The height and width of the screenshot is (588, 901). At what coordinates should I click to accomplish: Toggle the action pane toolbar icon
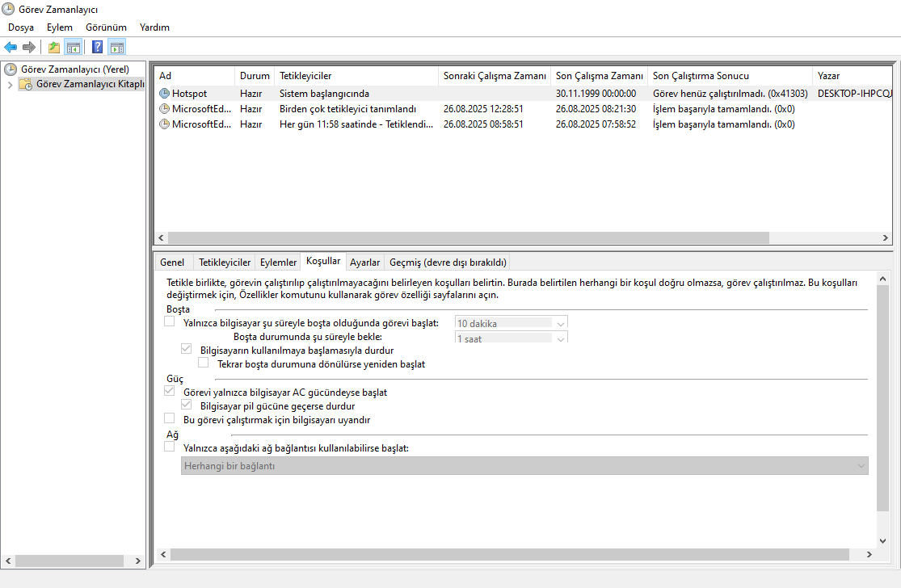click(116, 47)
